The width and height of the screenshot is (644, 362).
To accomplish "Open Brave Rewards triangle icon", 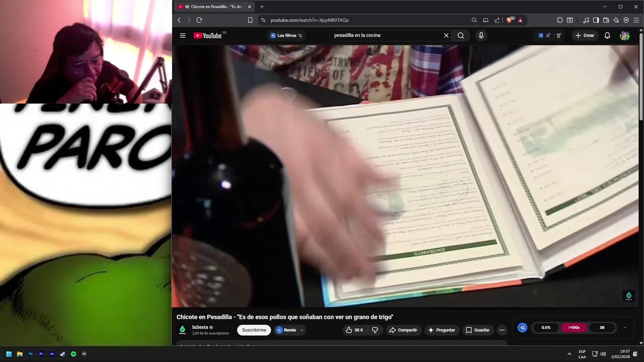I will click(x=520, y=20).
